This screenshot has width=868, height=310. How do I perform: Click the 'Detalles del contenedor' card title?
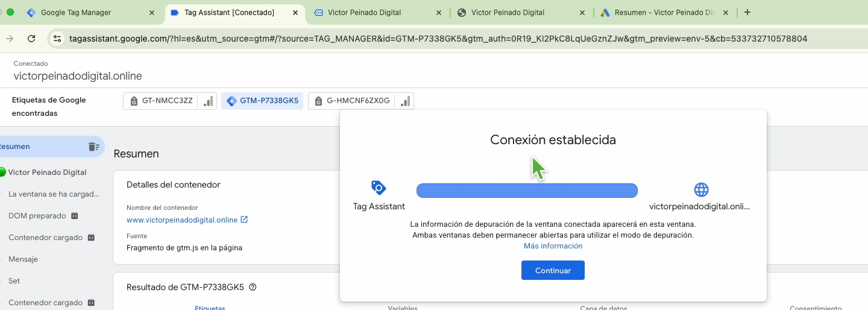click(x=174, y=185)
